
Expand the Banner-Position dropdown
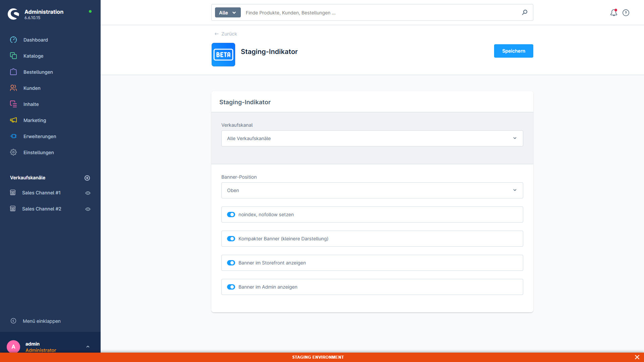coord(372,190)
